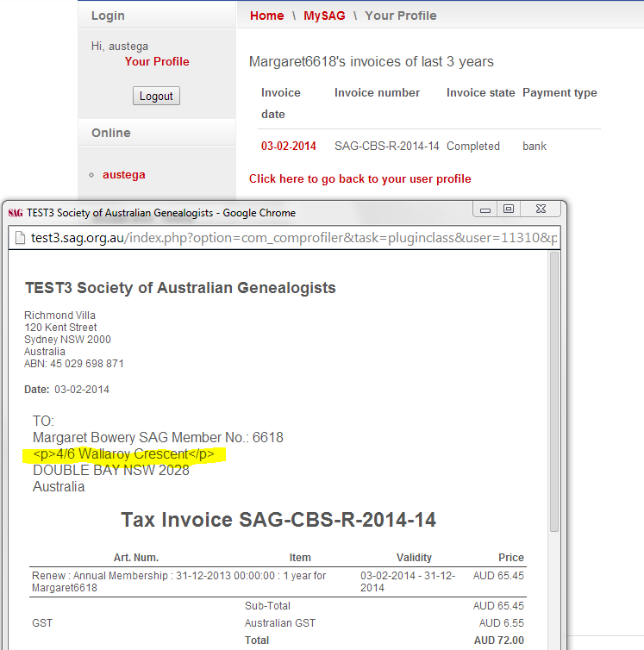Click invoice number SAG-CBS-R-2014-14 cell
The image size is (644, 650).
(x=386, y=146)
